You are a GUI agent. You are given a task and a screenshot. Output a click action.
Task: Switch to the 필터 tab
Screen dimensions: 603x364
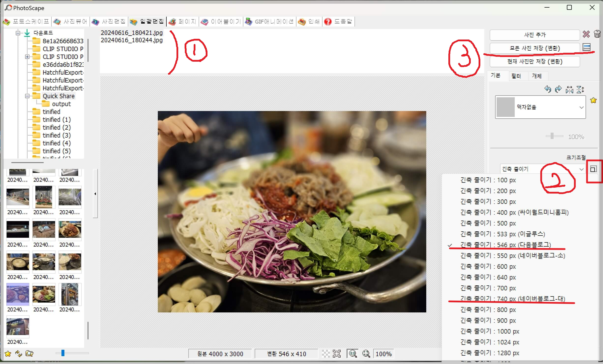coord(516,76)
